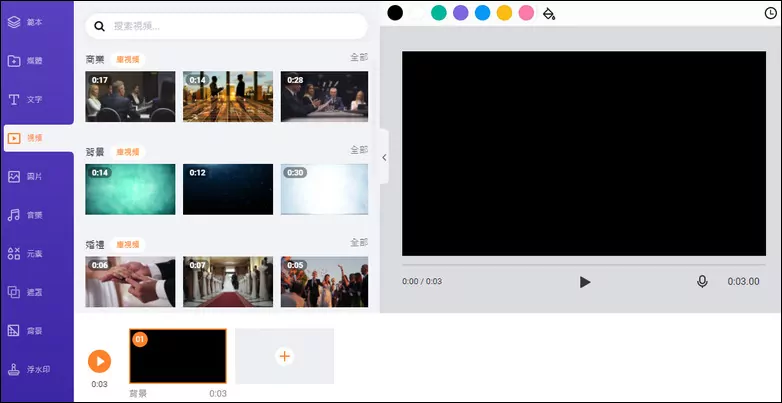Pick the yellow color swatch
Screen dimensions: 782x403
point(505,13)
